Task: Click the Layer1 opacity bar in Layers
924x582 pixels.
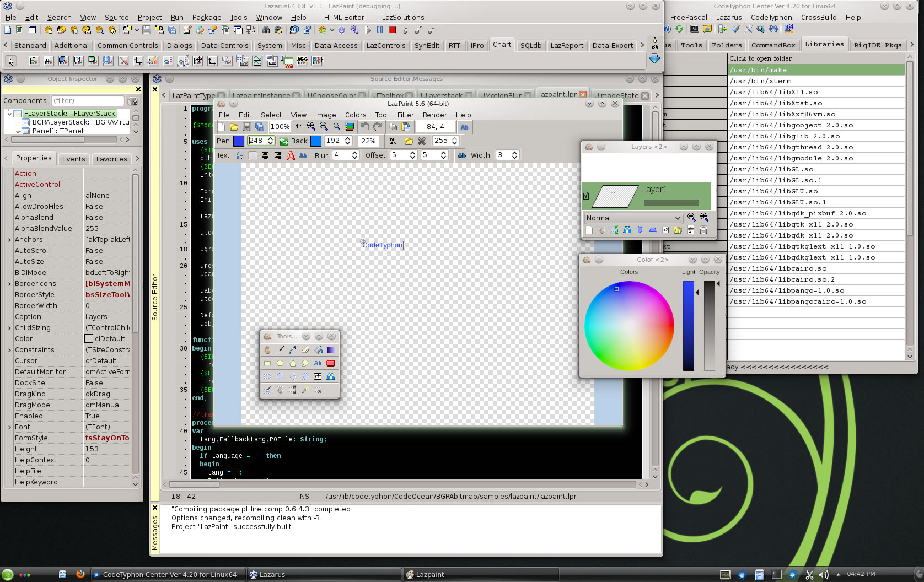Action: pyautogui.click(x=671, y=203)
